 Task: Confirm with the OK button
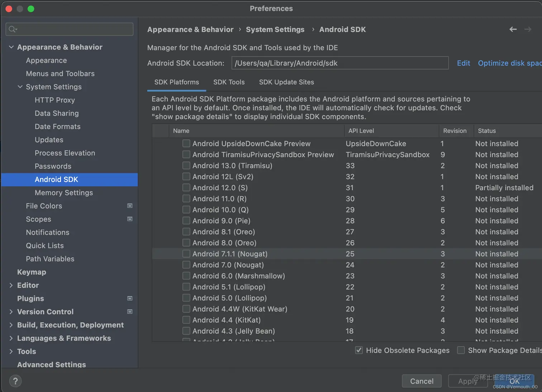pos(515,381)
